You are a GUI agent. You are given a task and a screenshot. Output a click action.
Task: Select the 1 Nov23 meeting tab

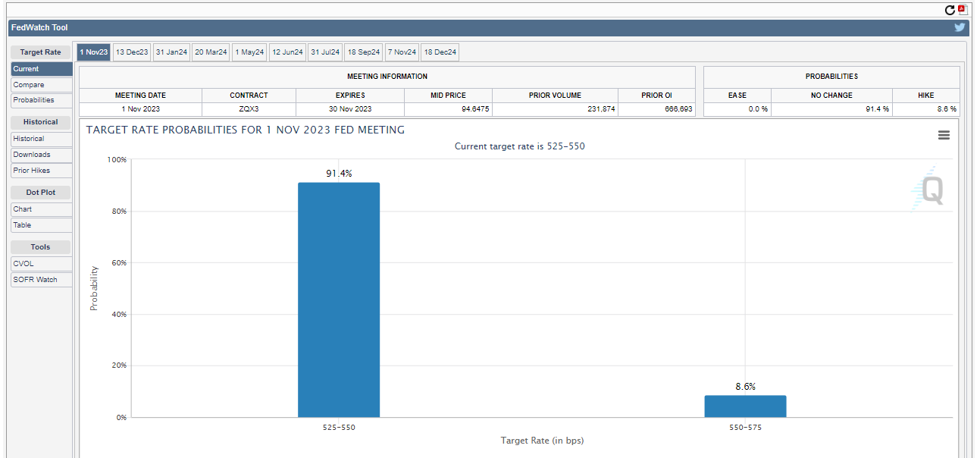pos(94,52)
